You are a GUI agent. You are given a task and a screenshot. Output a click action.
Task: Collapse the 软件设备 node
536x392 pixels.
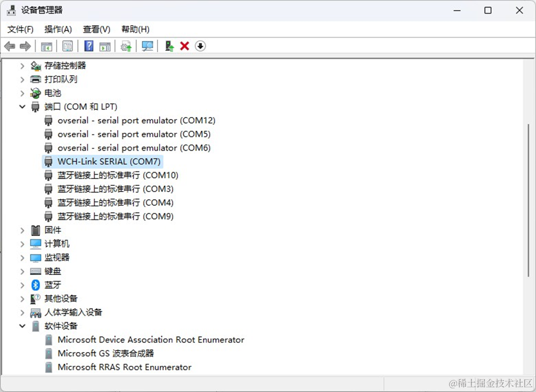coord(22,326)
